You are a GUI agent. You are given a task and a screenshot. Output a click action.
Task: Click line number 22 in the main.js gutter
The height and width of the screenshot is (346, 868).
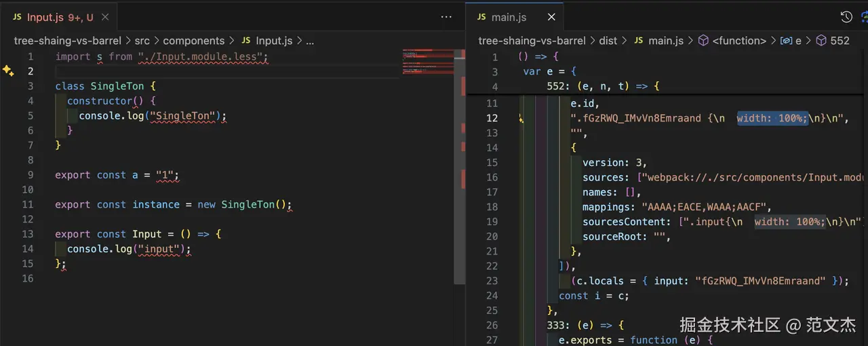[x=492, y=266]
